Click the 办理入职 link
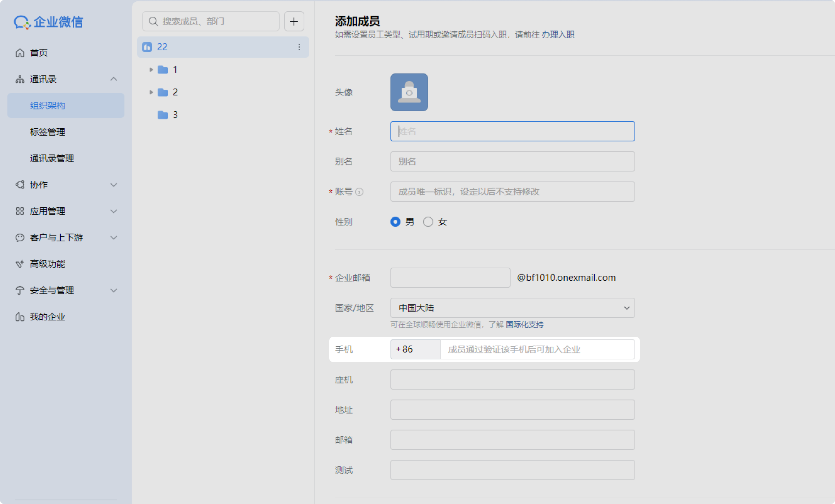 coord(558,34)
